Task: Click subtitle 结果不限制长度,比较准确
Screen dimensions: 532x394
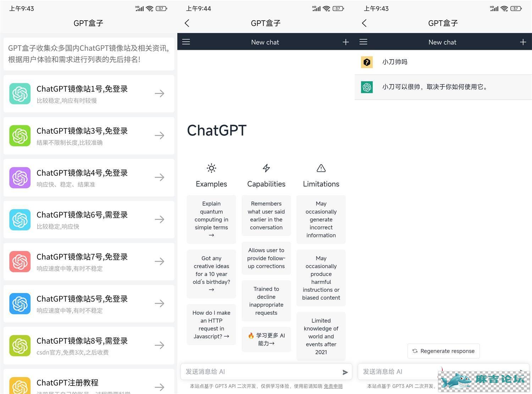Action: click(x=70, y=143)
